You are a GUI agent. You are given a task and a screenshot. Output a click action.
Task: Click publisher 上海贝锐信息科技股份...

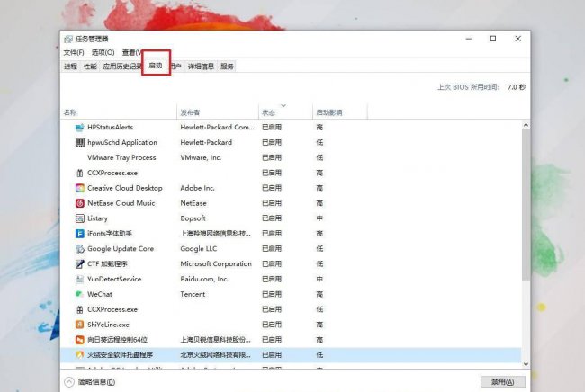coord(215,340)
